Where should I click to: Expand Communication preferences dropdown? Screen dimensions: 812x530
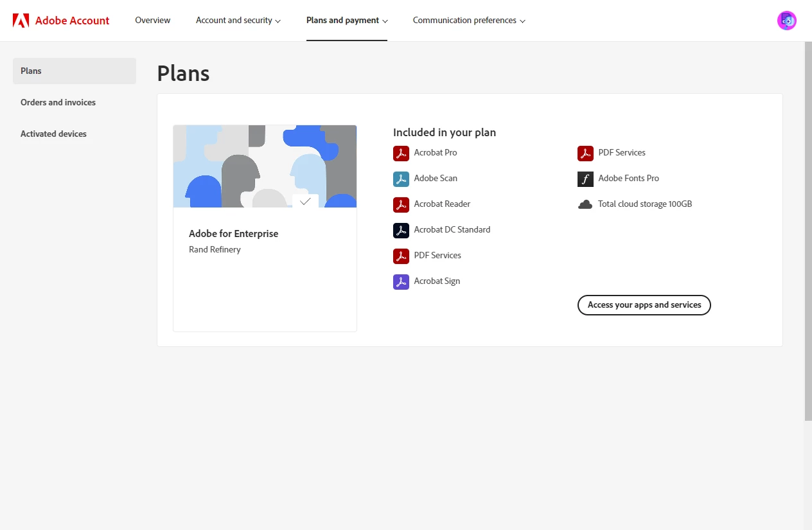[x=469, y=21]
